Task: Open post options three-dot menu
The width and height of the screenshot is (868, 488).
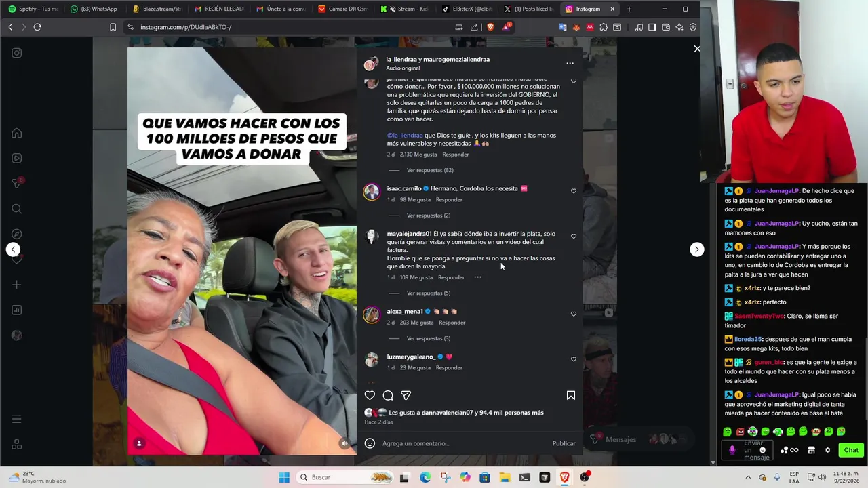Action: (570, 63)
